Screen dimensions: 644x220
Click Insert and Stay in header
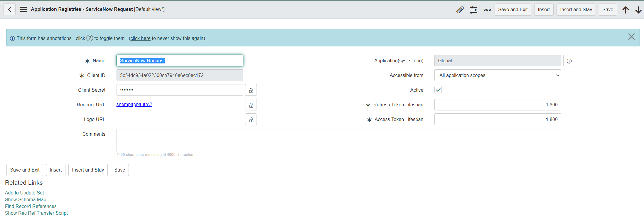click(x=576, y=10)
